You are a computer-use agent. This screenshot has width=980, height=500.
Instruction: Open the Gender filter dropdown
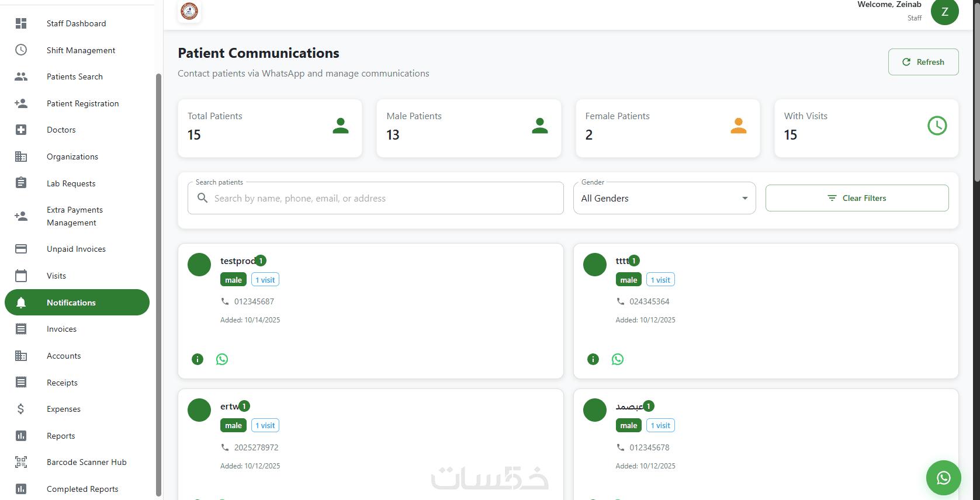(x=664, y=199)
